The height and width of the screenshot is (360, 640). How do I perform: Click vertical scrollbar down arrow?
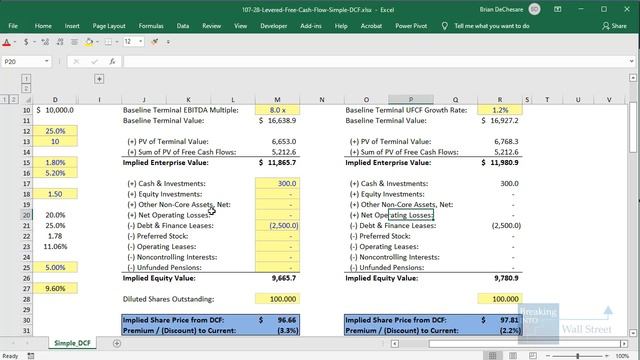pyautogui.click(x=633, y=333)
